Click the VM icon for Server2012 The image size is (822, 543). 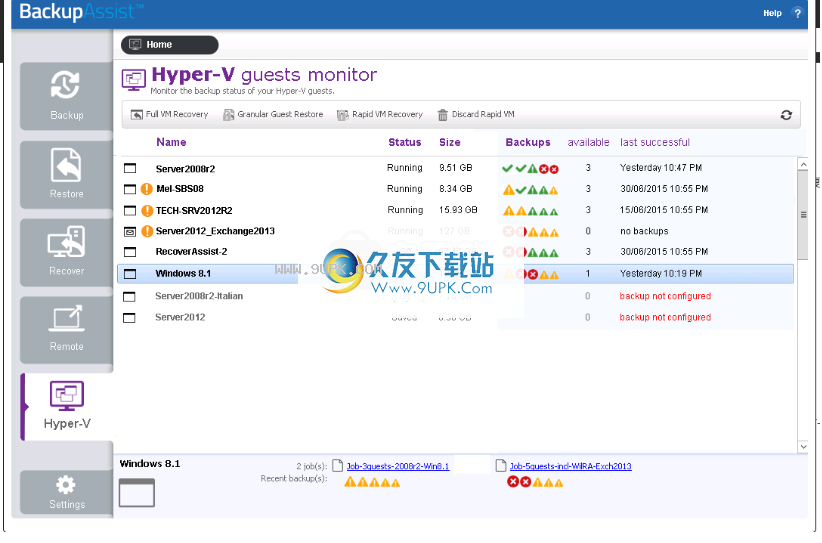click(129, 318)
